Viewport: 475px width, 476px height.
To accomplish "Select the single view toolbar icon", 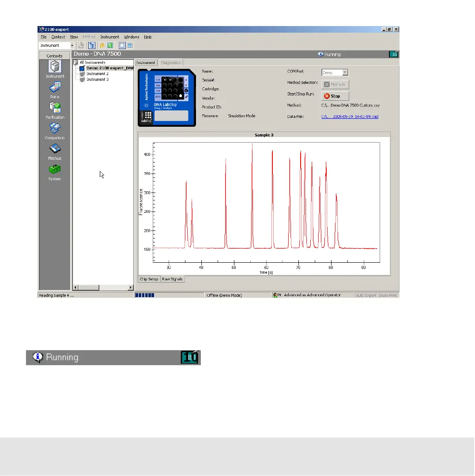I will 122,45.
